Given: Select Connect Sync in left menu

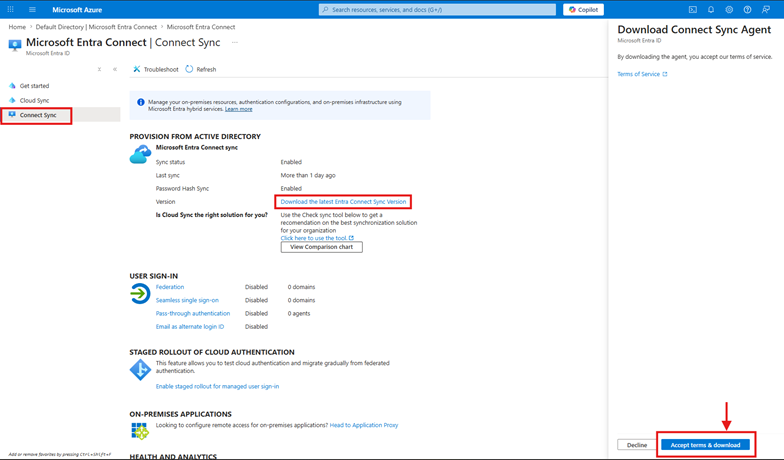Looking at the screenshot, I should (x=38, y=115).
